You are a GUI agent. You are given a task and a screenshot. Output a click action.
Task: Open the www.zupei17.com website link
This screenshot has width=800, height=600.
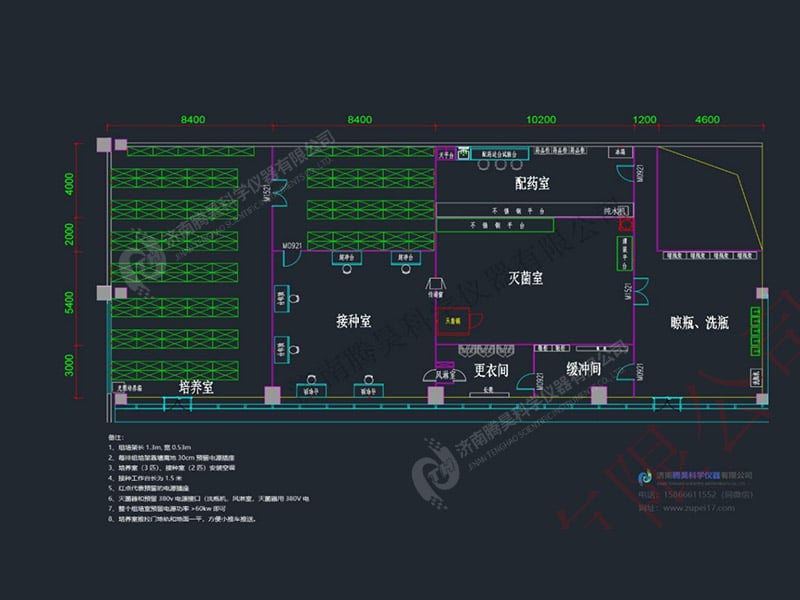pyautogui.click(x=701, y=508)
